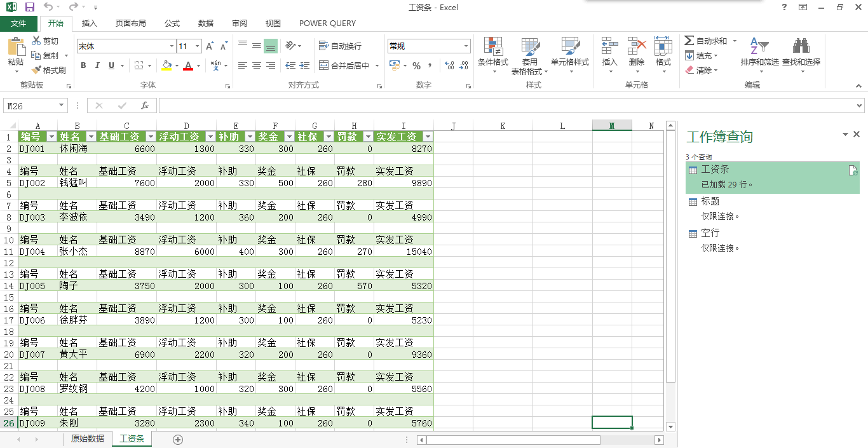Image resolution: width=868 pixels, height=448 pixels.
Task: Set center text alignment
Action: (x=257, y=65)
